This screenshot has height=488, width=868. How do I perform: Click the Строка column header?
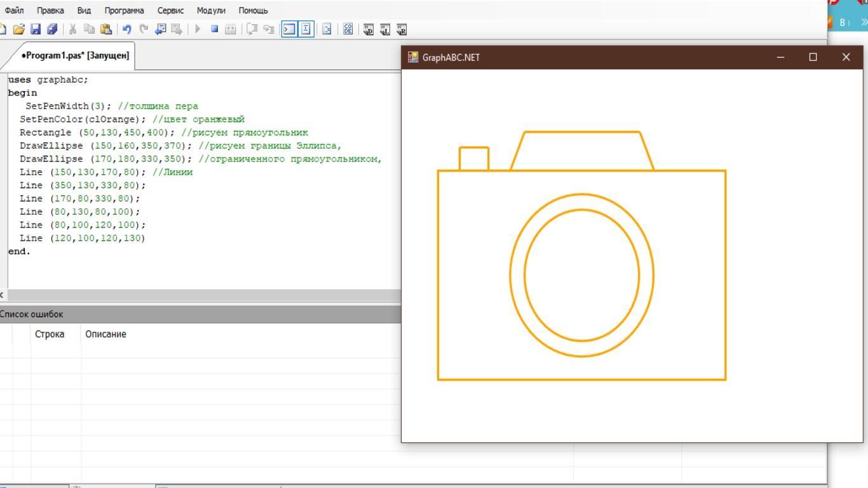point(50,334)
